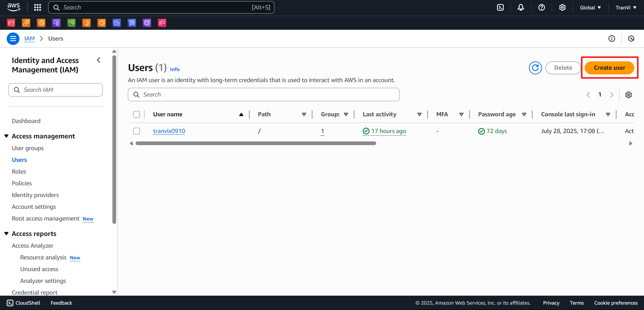The width and height of the screenshot is (644, 310).
Task: Launch CloudShell from the bottom bar
Action: (x=23, y=303)
